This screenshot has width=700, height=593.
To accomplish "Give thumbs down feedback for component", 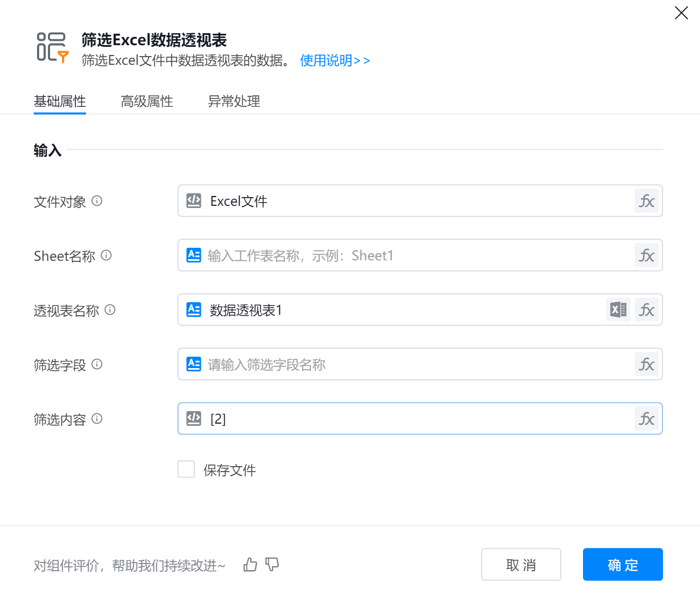I will (x=272, y=565).
